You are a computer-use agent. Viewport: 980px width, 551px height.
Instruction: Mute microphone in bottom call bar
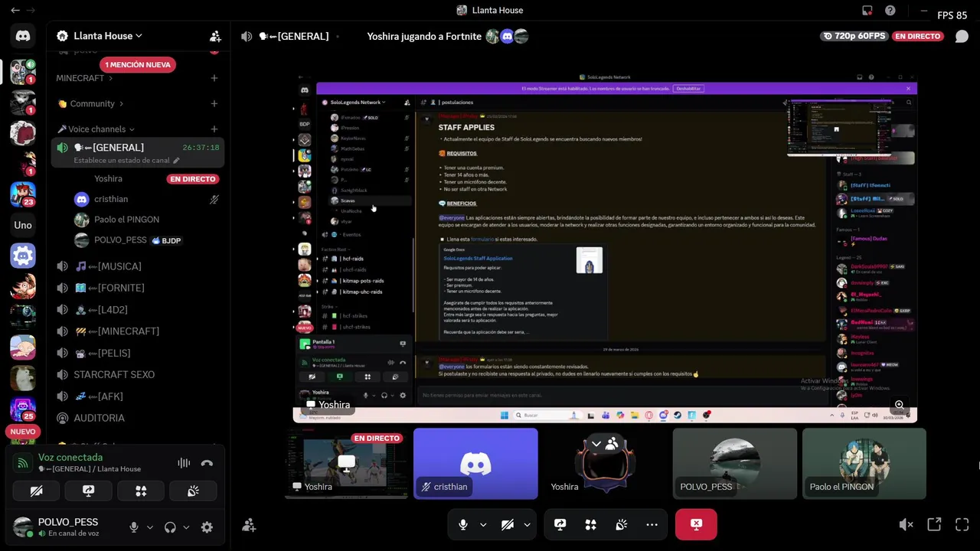coord(463,524)
